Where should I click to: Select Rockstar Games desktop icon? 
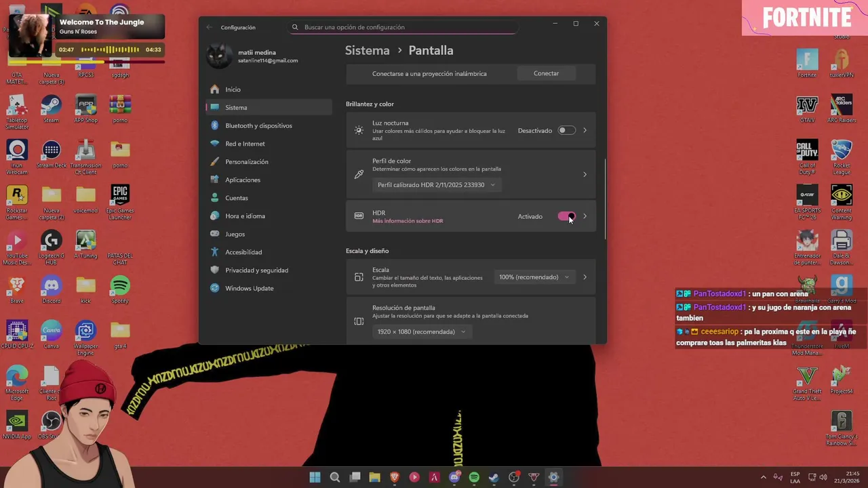point(17,203)
